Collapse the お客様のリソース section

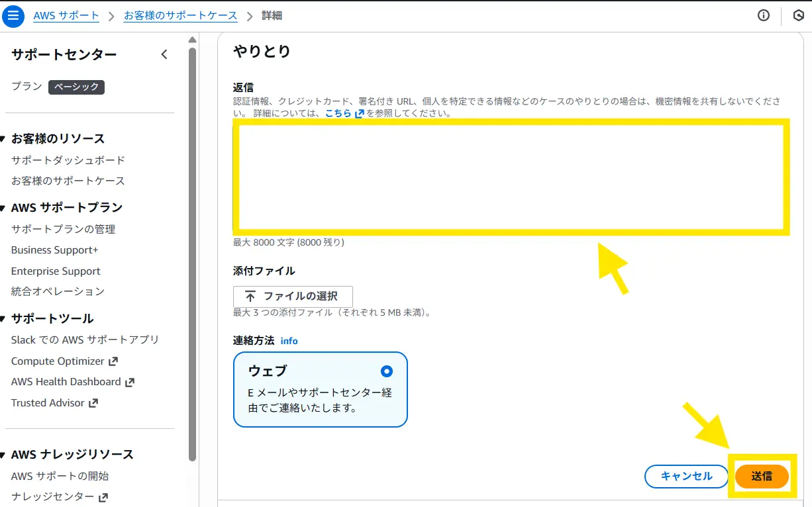[x=4, y=138]
